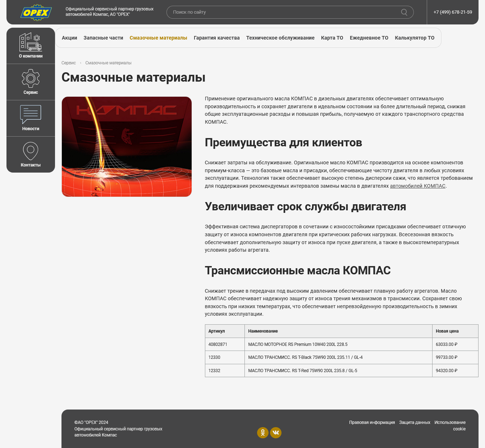Click the search magnifier icon
485x448 pixels.
pos(404,12)
